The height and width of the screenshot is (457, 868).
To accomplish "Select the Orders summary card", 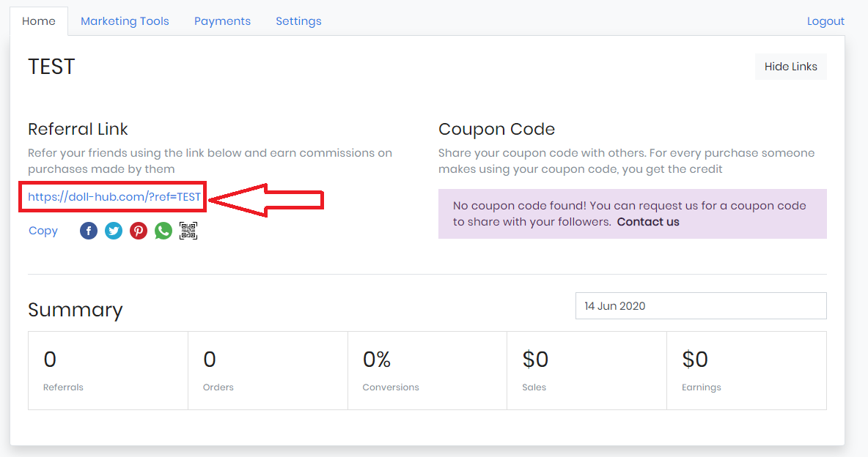I will [268, 371].
